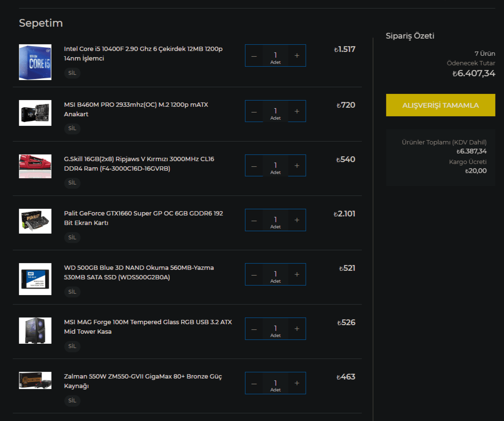Select total amount ₺6.407,34
Image resolution: width=504 pixels, height=421 pixels.
point(474,73)
